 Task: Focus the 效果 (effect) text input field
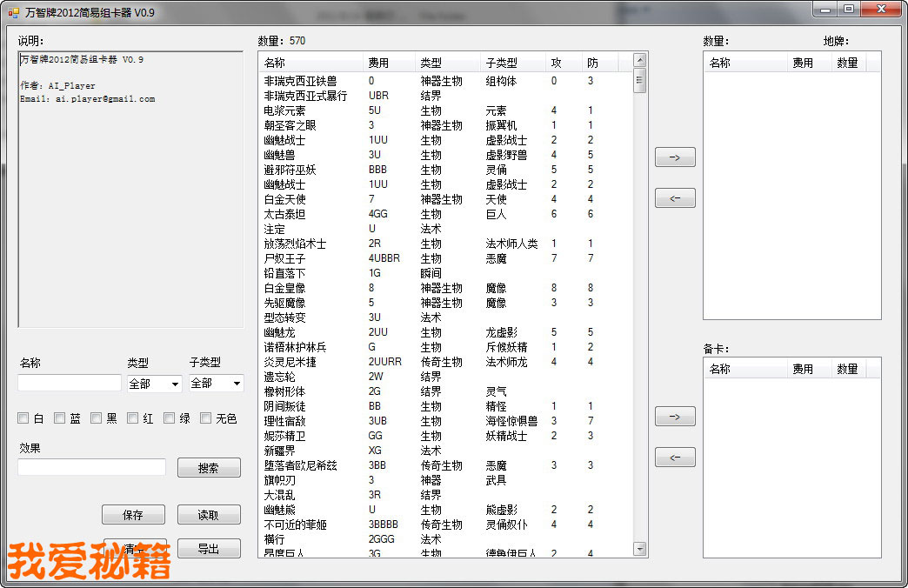tap(91, 468)
